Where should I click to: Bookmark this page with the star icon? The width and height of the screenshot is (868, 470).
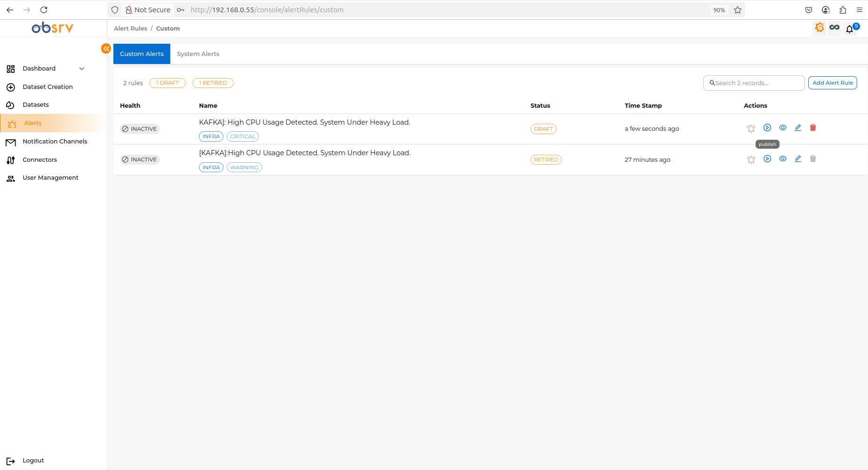point(738,10)
